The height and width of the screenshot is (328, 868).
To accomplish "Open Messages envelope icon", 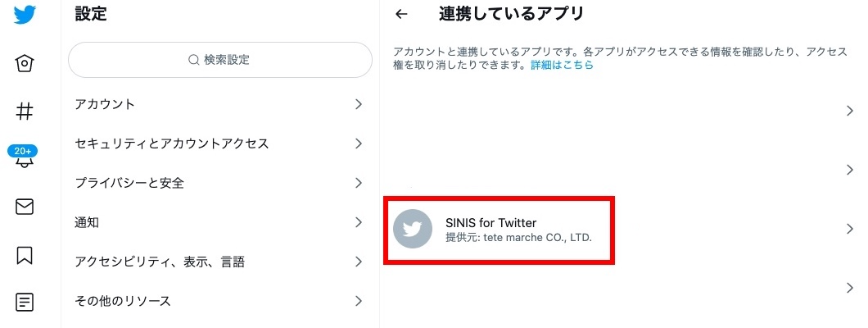I will pos(25,207).
